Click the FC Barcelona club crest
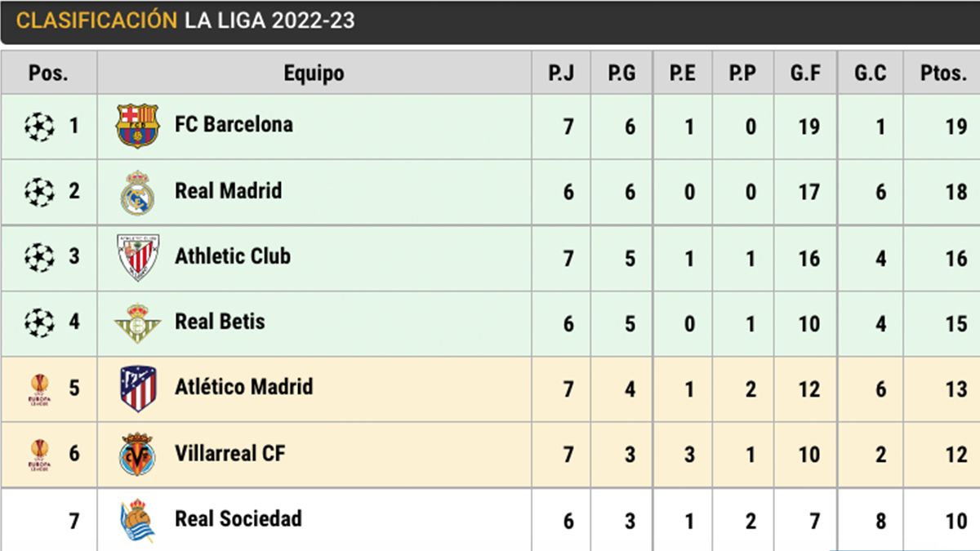 coord(137,126)
